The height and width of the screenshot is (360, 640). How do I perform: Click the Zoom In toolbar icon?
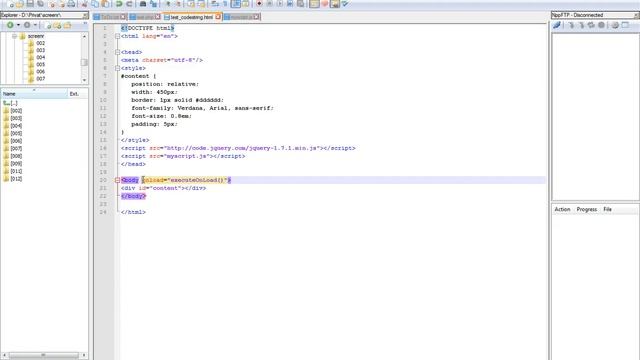(168, 4)
